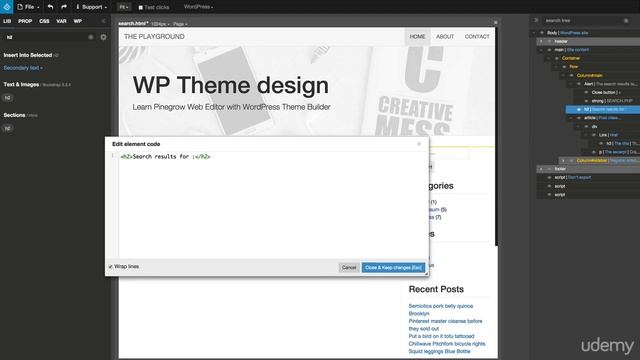This screenshot has height=360, width=640.
Task: Open the Support menu
Action: 91,7
